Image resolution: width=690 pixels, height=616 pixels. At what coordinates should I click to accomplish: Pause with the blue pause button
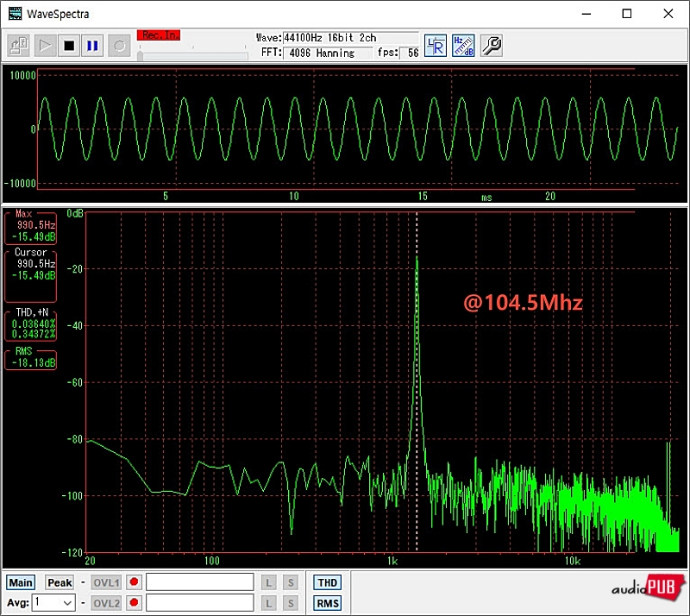(92, 46)
